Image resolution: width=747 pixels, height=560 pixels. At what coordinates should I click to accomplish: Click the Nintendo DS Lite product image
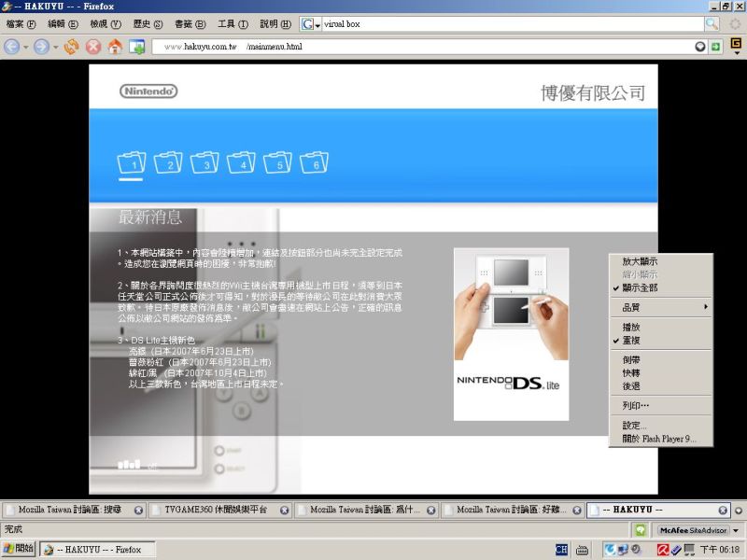coord(511,334)
